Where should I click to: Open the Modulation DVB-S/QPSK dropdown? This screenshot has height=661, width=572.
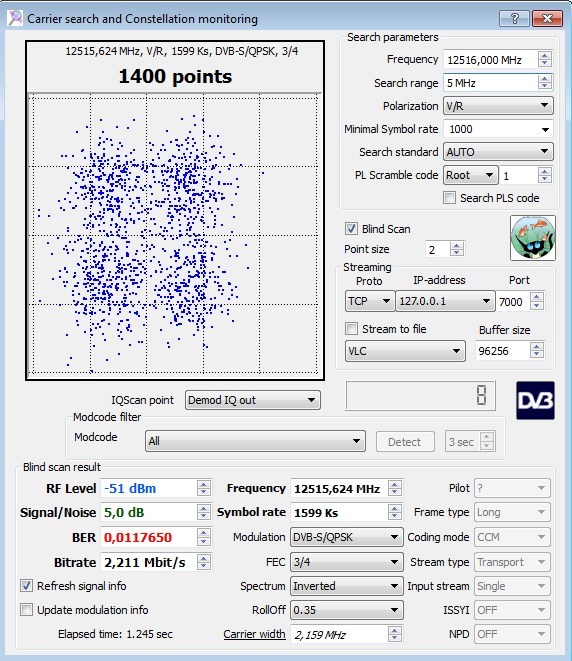(346, 537)
